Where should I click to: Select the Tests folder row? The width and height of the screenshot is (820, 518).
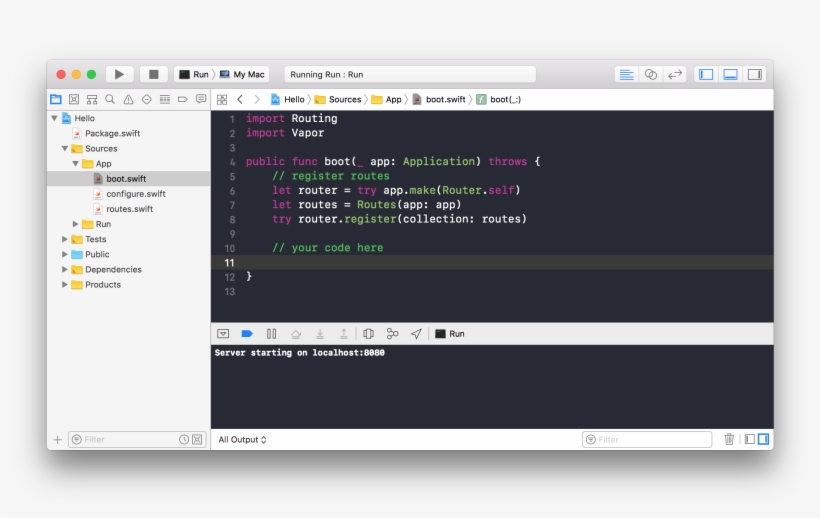pos(129,239)
